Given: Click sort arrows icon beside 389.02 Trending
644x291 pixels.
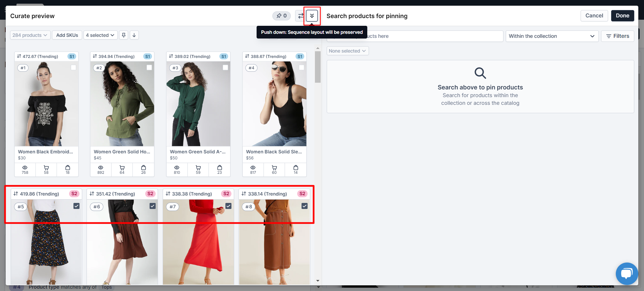Looking at the screenshot, I should pos(171,56).
